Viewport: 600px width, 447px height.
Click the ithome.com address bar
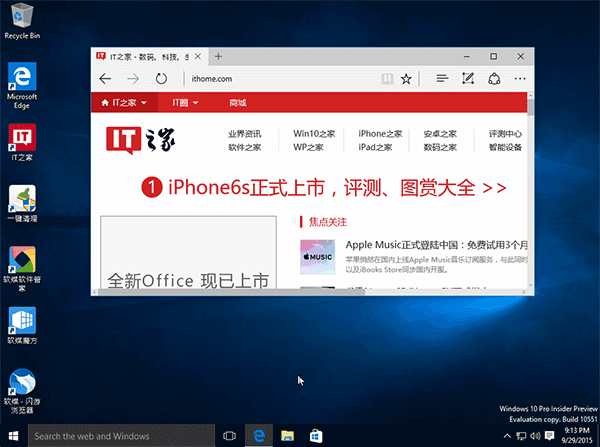pos(283,79)
